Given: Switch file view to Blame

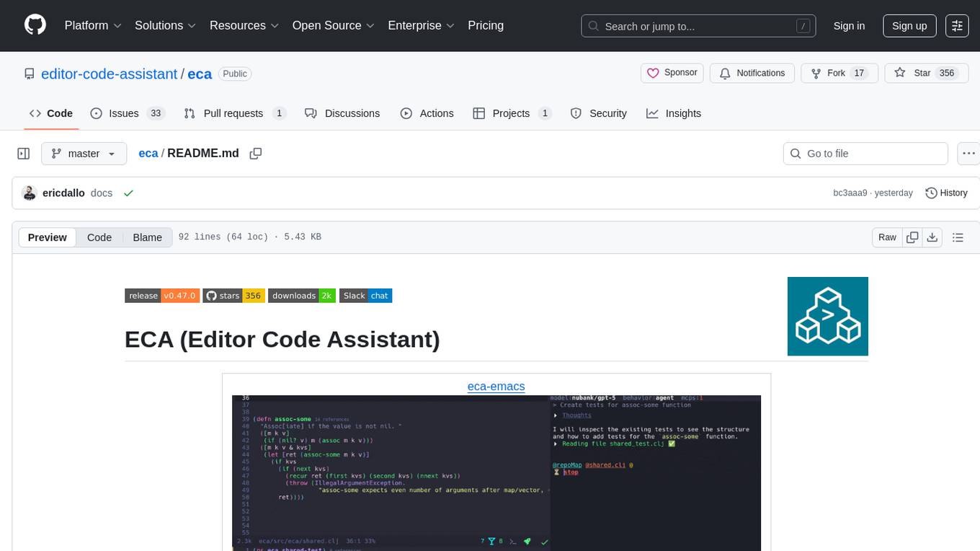Looking at the screenshot, I should (147, 237).
